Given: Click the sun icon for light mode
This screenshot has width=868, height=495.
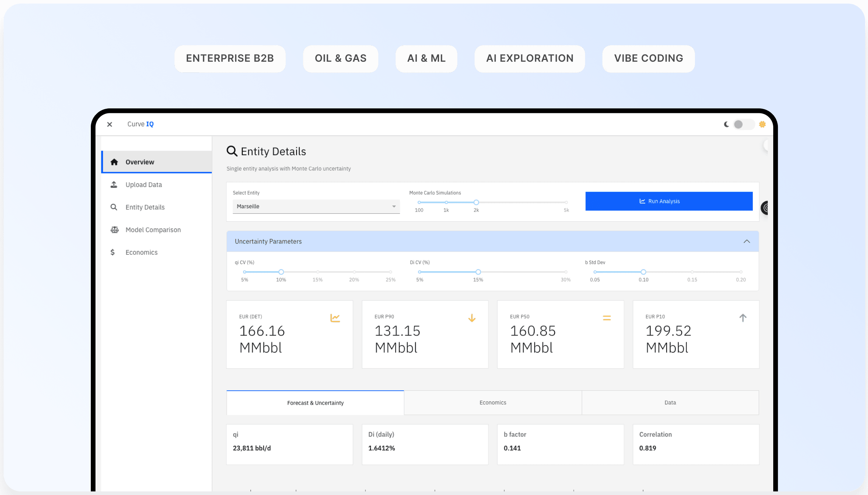Looking at the screenshot, I should pyautogui.click(x=762, y=124).
